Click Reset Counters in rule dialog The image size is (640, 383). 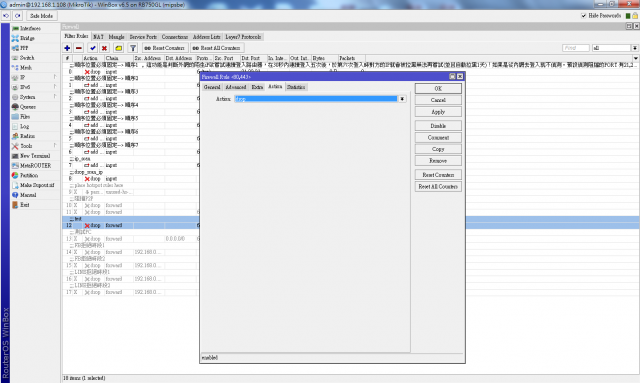point(438,175)
